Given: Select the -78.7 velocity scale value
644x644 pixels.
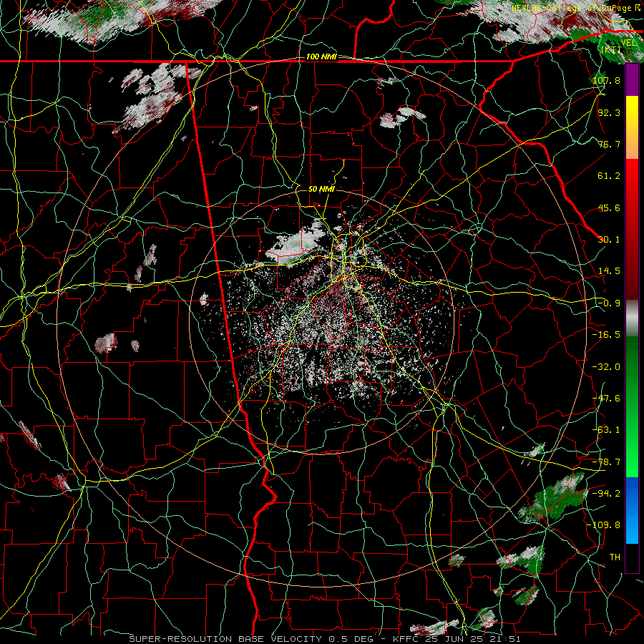Looking at the screenshot, I should [x=607, y=462].
